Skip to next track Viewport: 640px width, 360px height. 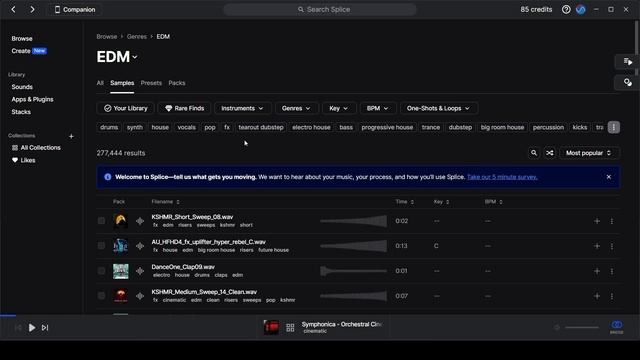pyautogui.click(x=45, y=327)
